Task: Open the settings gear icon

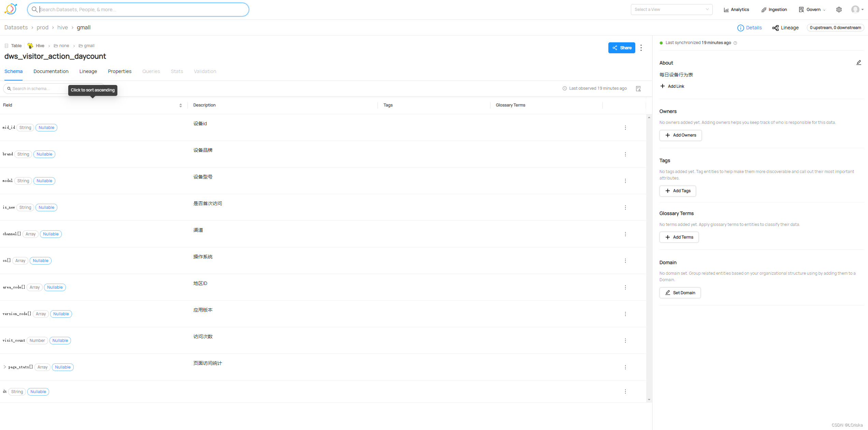Action: 839,10
